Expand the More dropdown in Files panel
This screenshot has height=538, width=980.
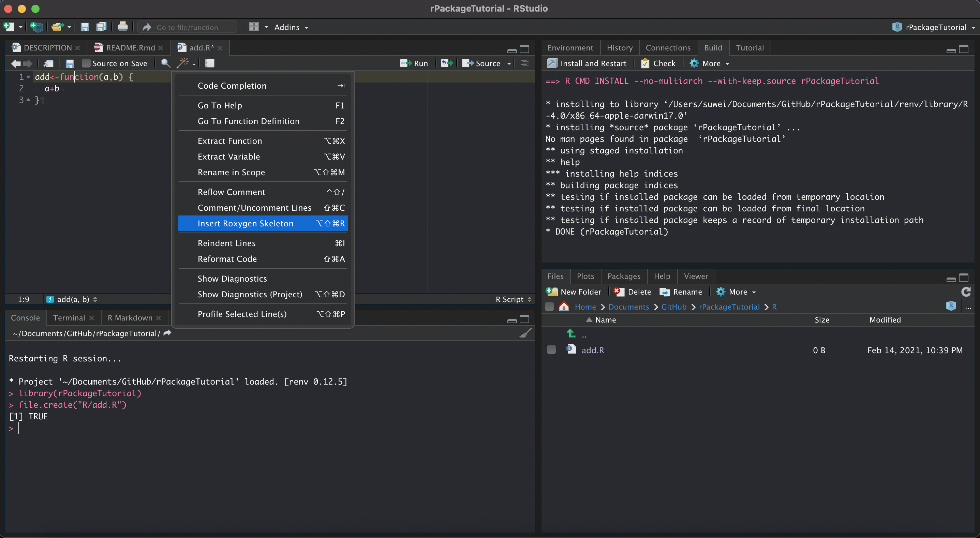[x=738, y=292]
